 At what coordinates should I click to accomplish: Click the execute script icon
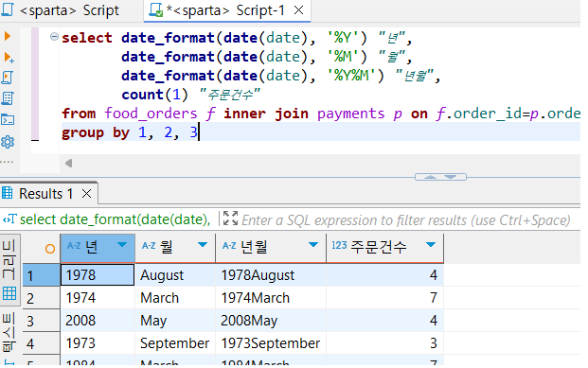point(8,78)
